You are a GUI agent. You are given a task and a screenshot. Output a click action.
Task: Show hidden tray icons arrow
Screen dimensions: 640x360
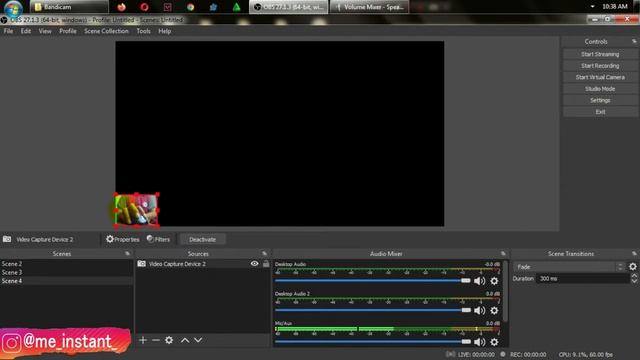[592, 7]
